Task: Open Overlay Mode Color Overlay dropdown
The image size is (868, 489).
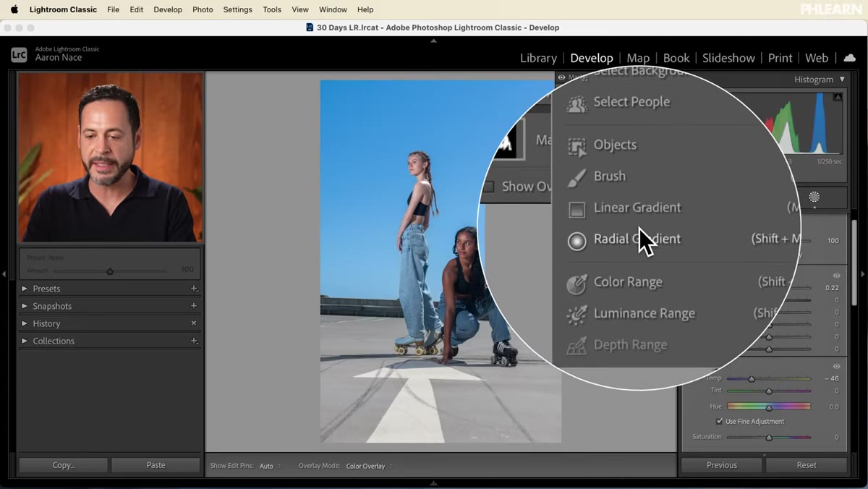Action: coord(369,466)
